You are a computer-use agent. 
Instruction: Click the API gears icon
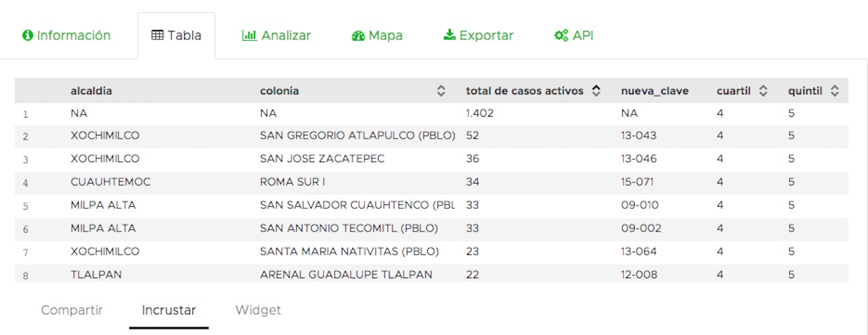(x=561, y=35)
